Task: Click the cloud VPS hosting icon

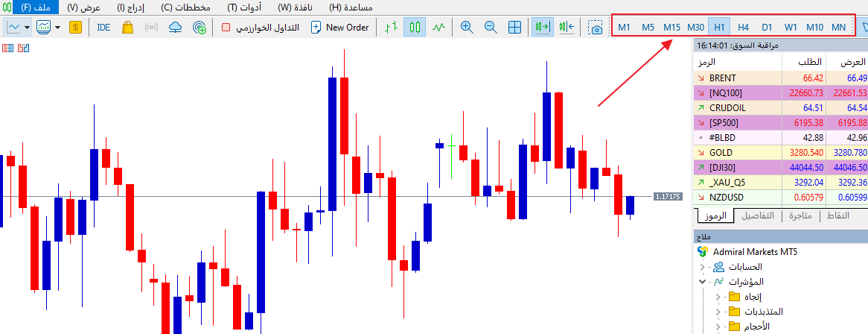Action: coord(176,27)
